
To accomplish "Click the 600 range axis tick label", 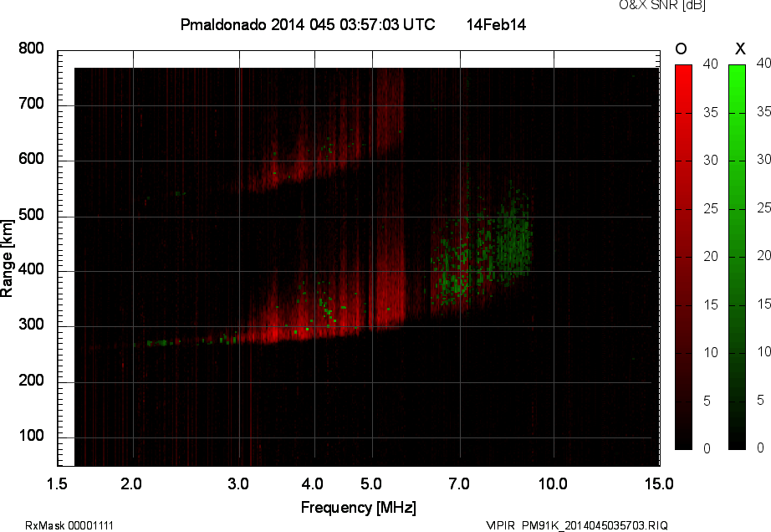I will pyautogui.click(x=31, y=159).
